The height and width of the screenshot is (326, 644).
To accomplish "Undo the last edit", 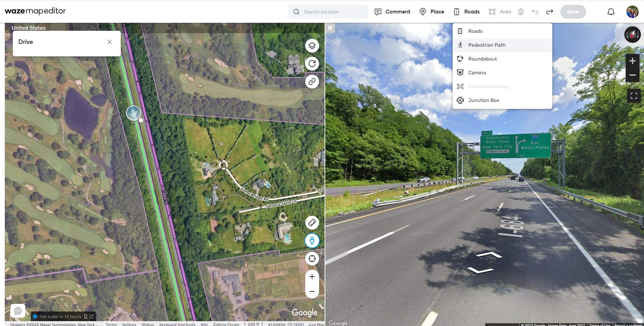I will click(x=535, y=12).
